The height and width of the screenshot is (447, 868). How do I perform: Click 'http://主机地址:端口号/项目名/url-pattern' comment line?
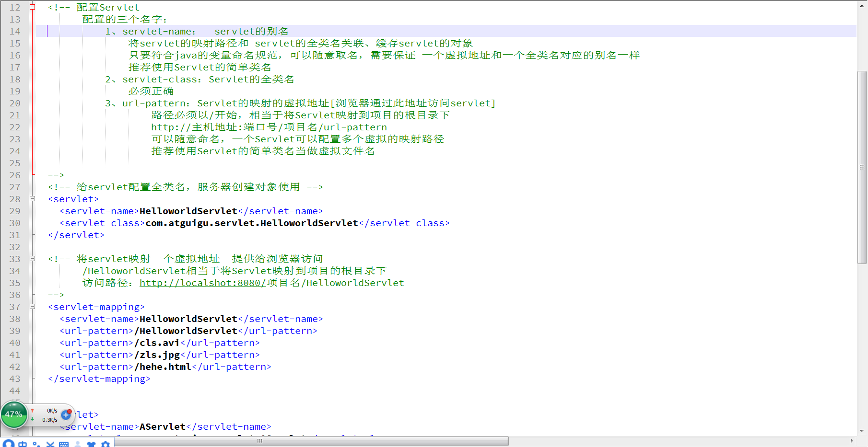point(269,127)
